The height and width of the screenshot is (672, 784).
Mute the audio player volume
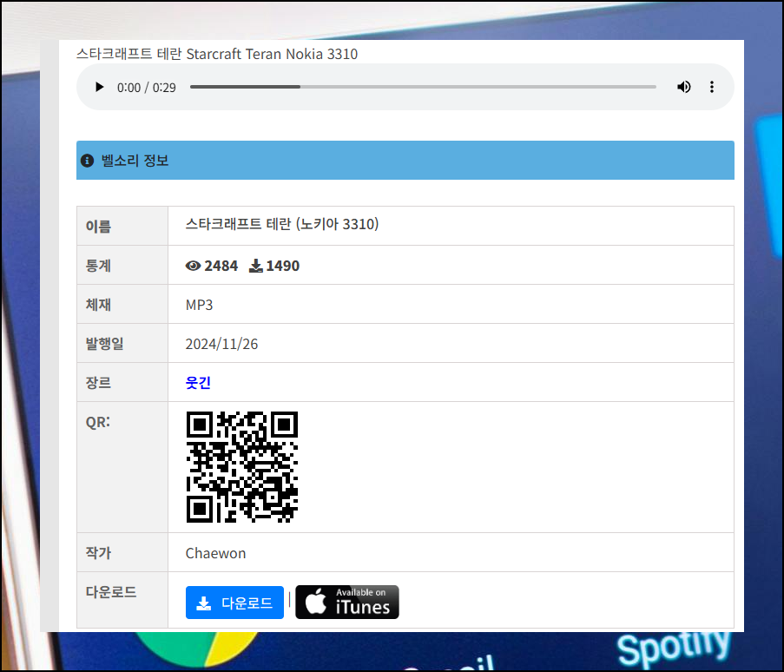683,87
